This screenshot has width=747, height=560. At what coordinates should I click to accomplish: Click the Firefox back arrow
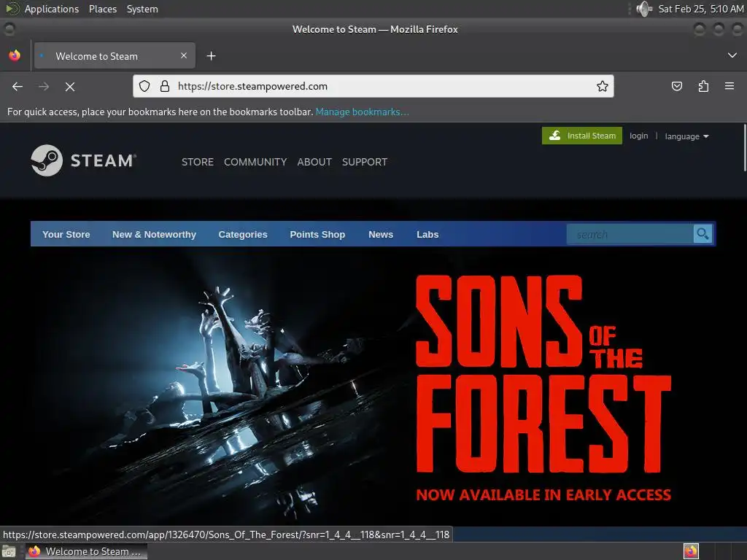pos(18,86)
